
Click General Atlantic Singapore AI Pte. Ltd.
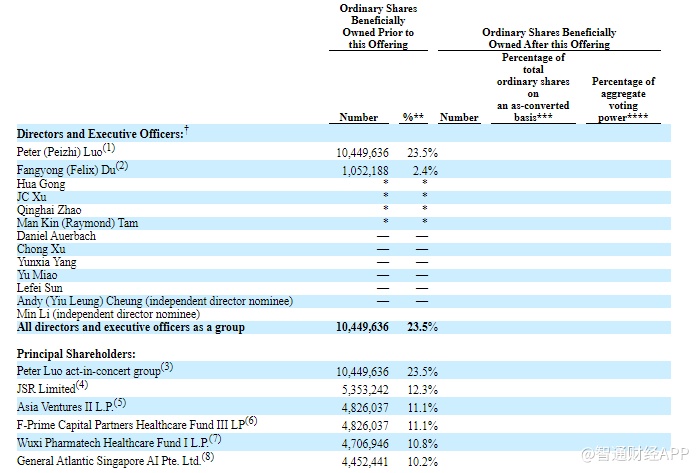point(109,461)
